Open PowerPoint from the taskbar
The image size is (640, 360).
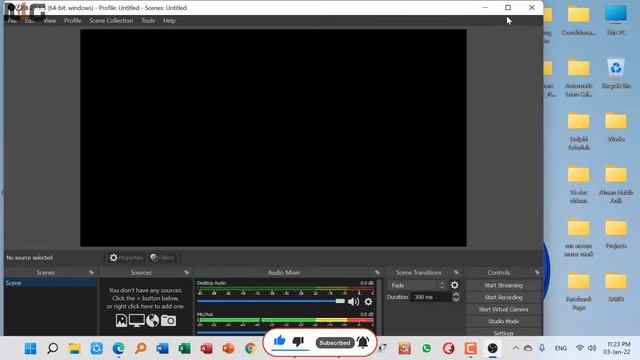pyautogui.click(x=228, y=349)
